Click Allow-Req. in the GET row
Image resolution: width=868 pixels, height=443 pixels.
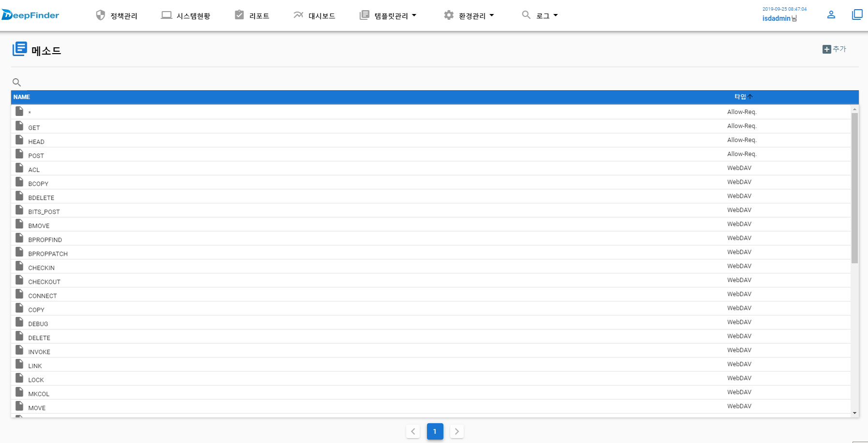pos(742,126)
